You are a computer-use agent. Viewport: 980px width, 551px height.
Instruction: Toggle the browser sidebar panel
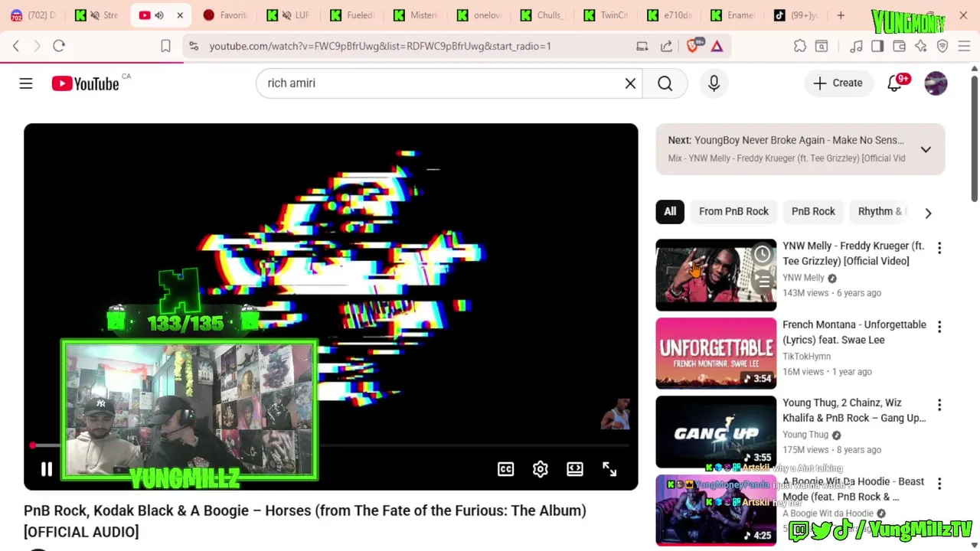click(x=877, y=46)
